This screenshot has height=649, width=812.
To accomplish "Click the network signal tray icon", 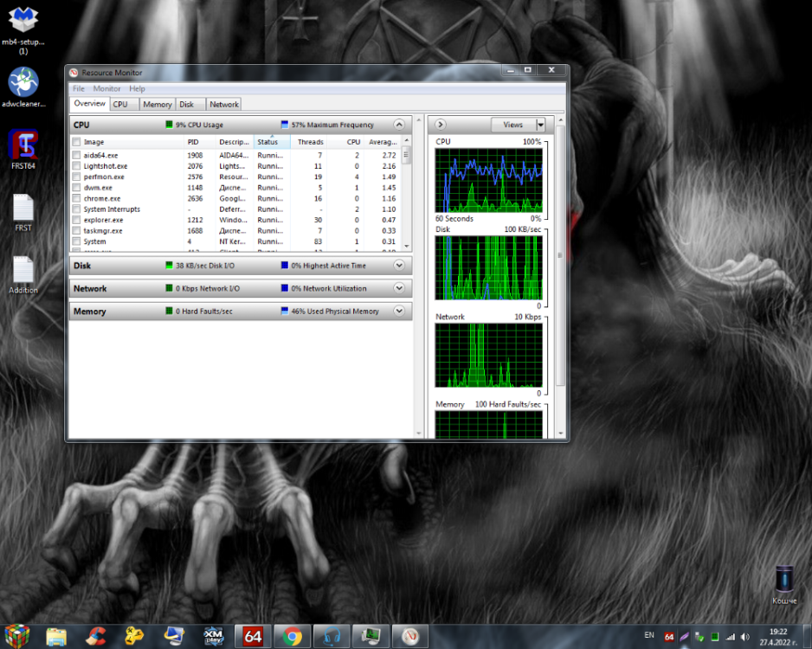I will click(x=730, y=637).
